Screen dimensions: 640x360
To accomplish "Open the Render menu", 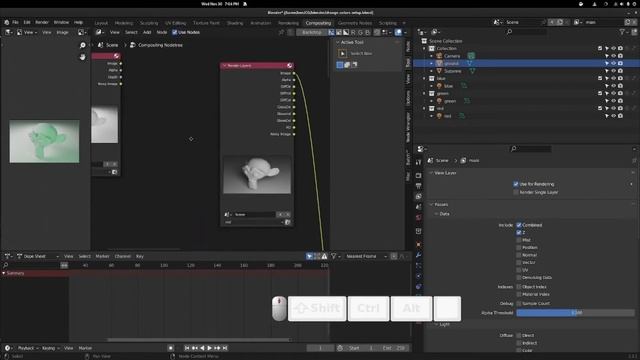I will point(42,22).
